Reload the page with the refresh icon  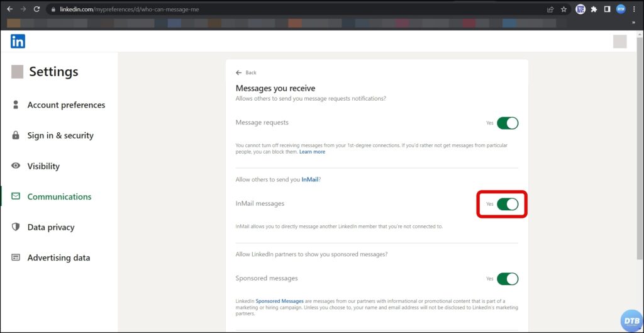[37, 9]
